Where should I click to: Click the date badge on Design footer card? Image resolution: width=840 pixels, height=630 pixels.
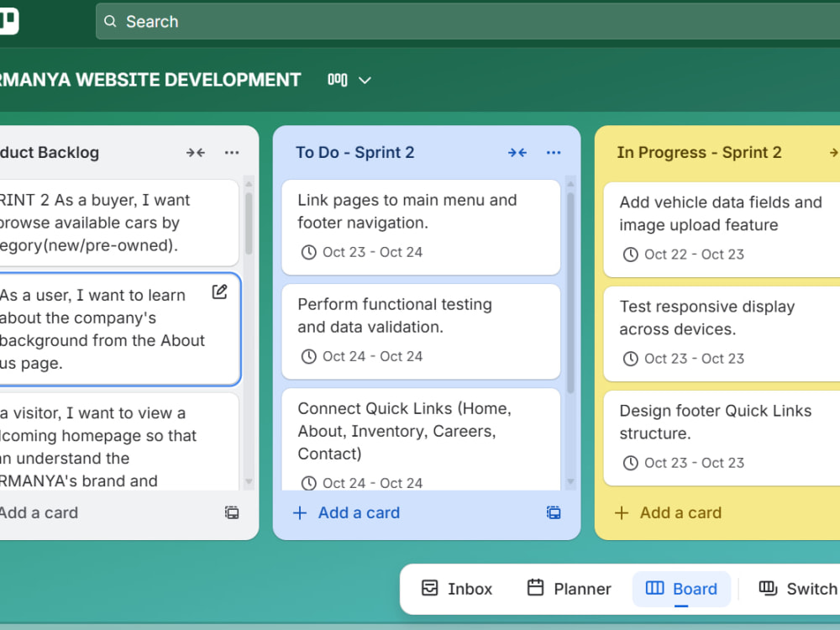[684, 463]
